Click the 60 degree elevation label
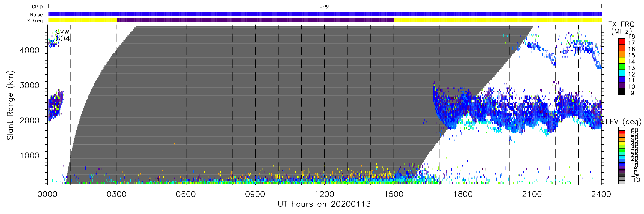The height and width of the screenshot is (214, 644). [634, 130]
